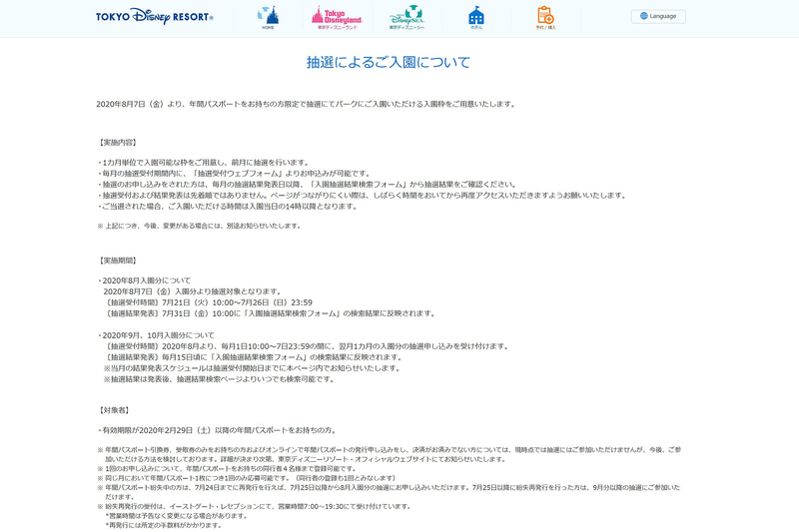Open the reservation/purchase clipboard icon
799x532 pixels.
coord(545,18)
